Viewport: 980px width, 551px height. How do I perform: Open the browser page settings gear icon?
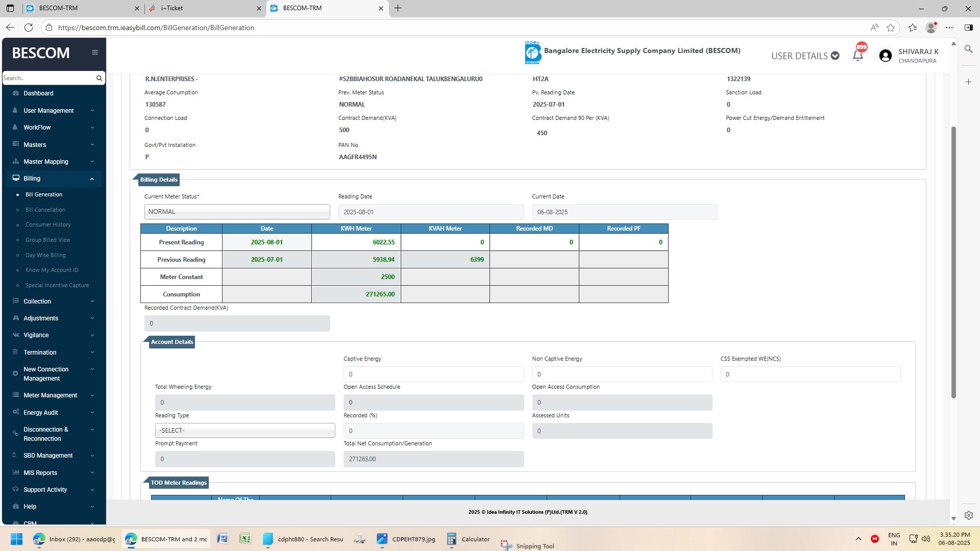(x=968, y=515)
